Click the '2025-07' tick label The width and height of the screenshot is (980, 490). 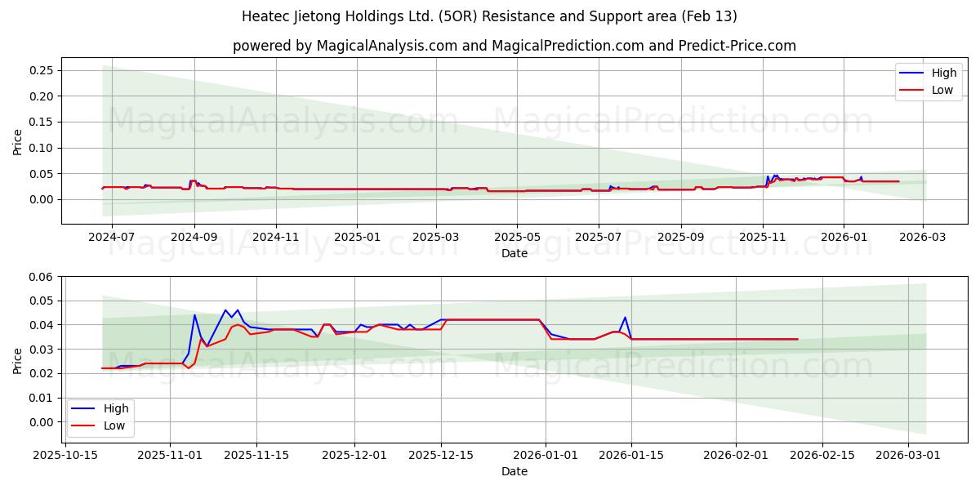pos(599,237)
